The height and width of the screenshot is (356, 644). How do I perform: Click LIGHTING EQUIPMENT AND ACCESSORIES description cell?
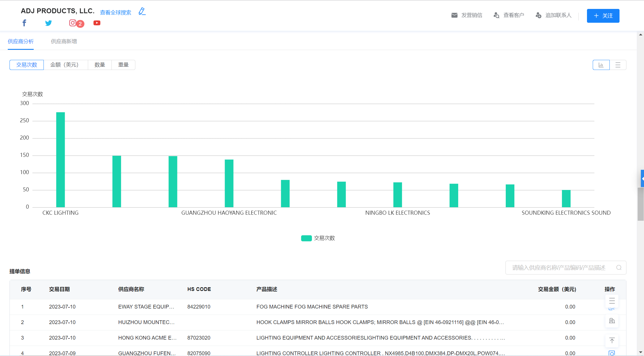tap(381, 338)
